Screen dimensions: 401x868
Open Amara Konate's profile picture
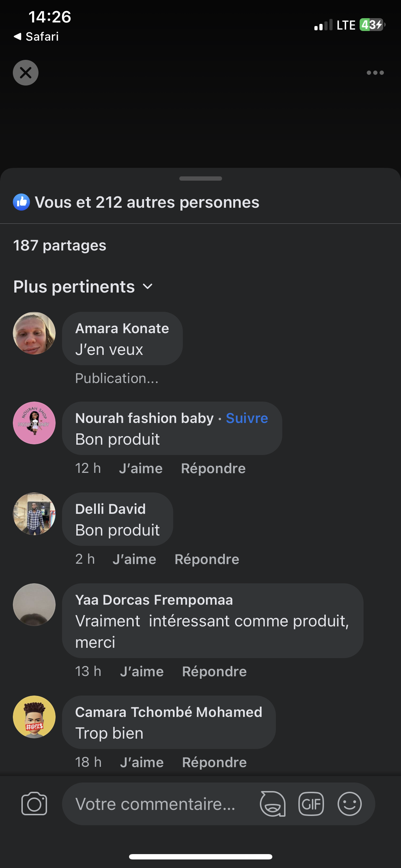(x=34, y=333)
